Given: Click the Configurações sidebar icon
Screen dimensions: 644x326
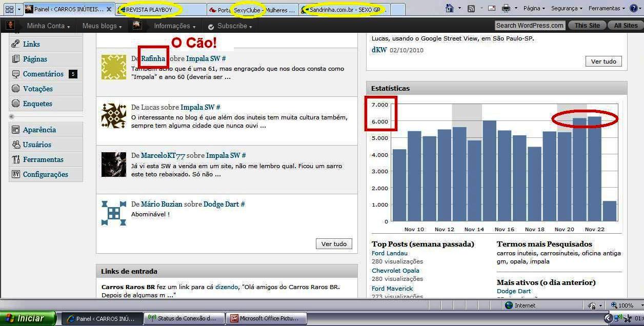Looking at the screenshot, I should point(16,174).
